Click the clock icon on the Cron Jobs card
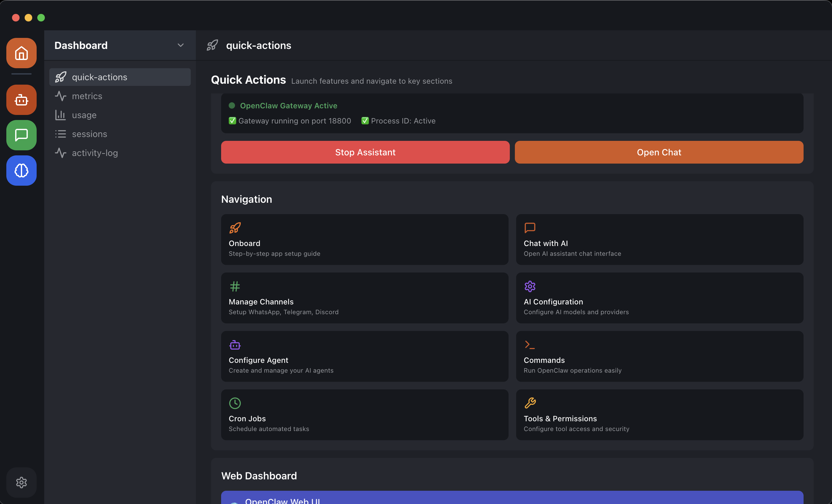The height and width of the screenshot is (504, 832). [235, 403]
